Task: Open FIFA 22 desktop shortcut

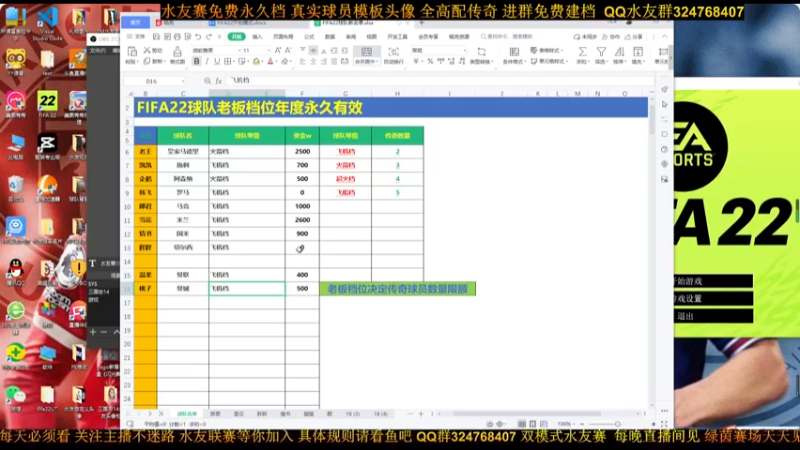Action: tap(47, 104)
